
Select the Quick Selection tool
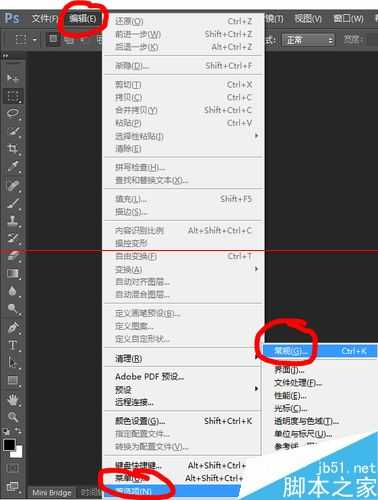pos(13,131)
